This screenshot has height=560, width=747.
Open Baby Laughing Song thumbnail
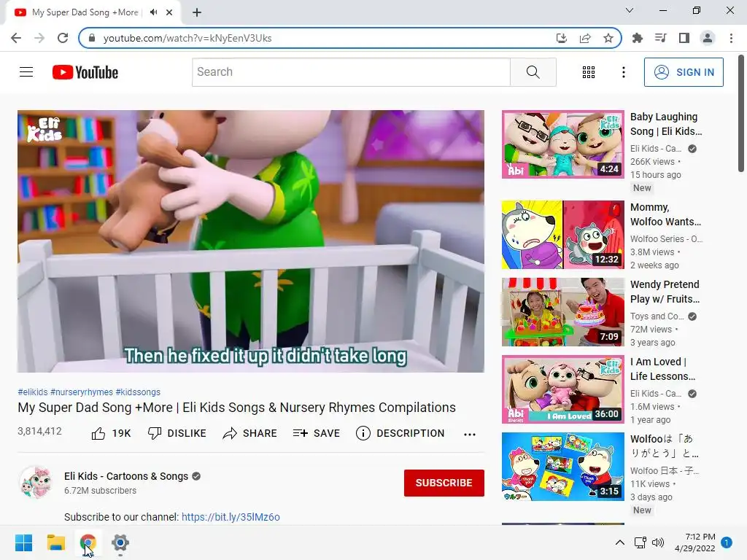click(x=562, y=144)
